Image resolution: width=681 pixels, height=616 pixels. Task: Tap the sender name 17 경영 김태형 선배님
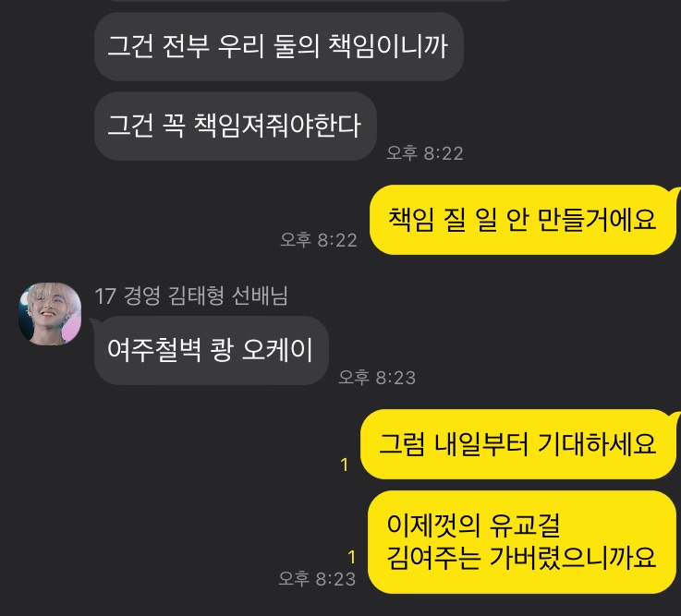coord(191,296)
